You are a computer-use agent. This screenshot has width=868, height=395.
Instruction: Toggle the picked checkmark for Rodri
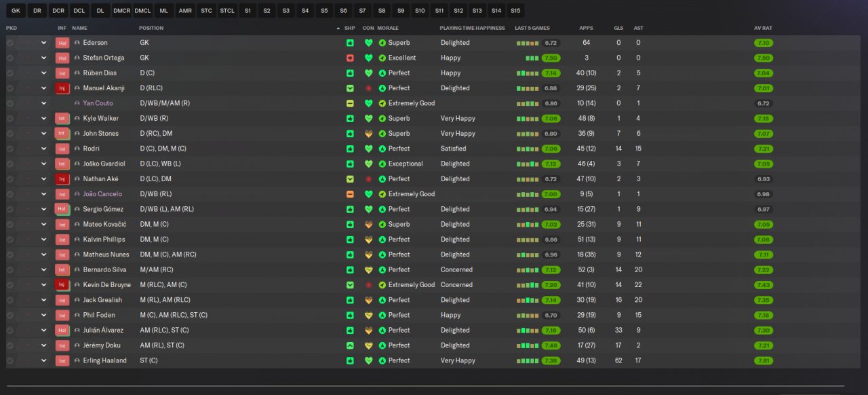(10, 149)
